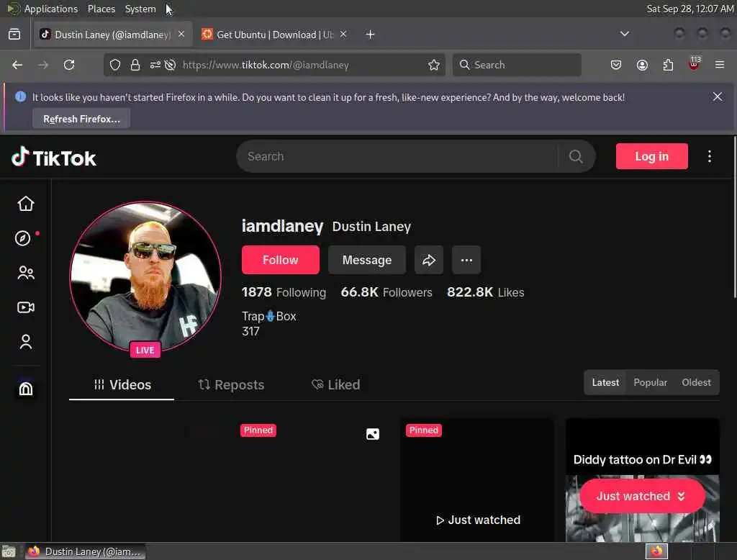Viewport: 737px width, 560px height.
Task: Open profile more options ellipsis button
Action: point(466,260)
